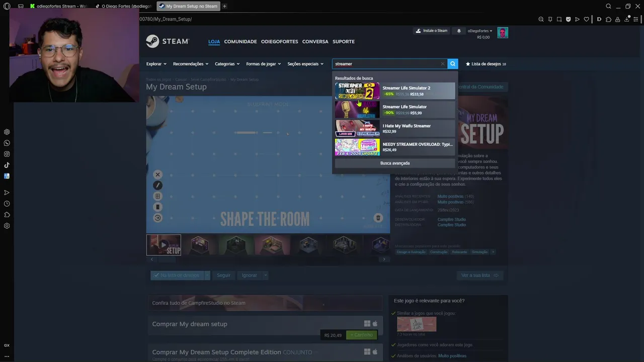
Task: Select NEEDY STREAMER OVERLOAD result
Action: click(395, 147)
